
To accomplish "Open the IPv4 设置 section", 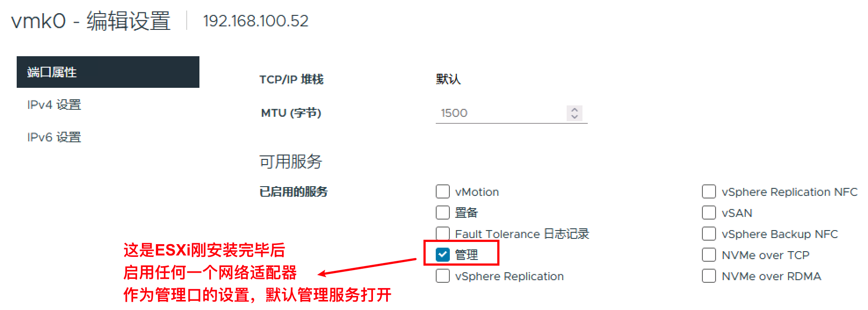I will tap(54, 105).
